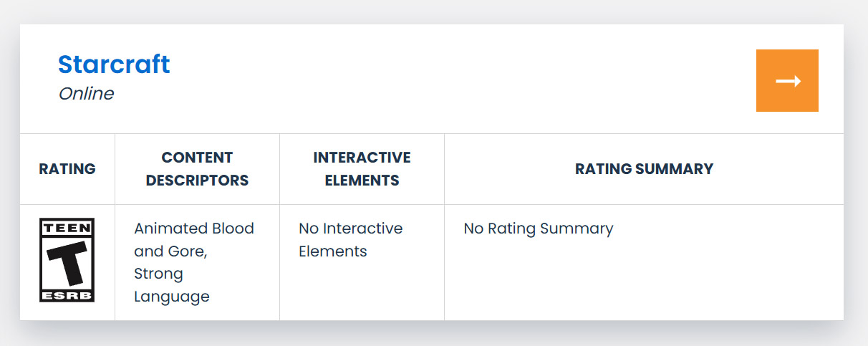Click the 'Animated Blood' text line
This screenshot has width=868, height=346.
coord(194,229)
